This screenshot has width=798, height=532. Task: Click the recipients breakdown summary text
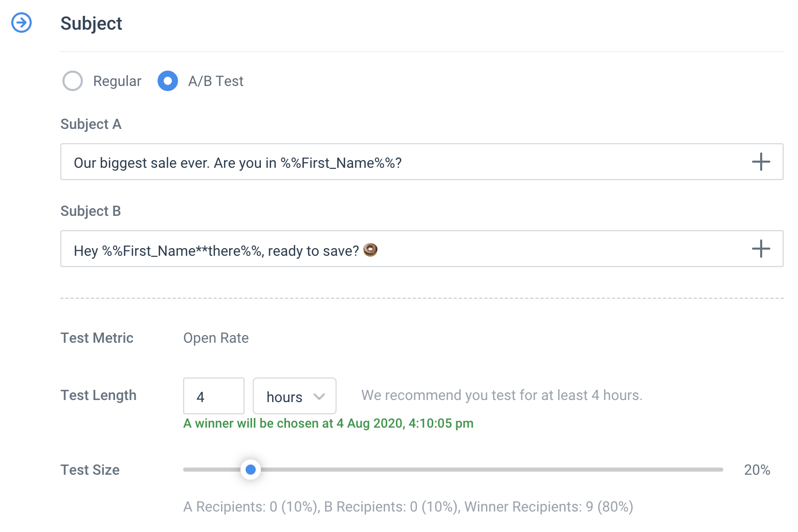[408, 507]
